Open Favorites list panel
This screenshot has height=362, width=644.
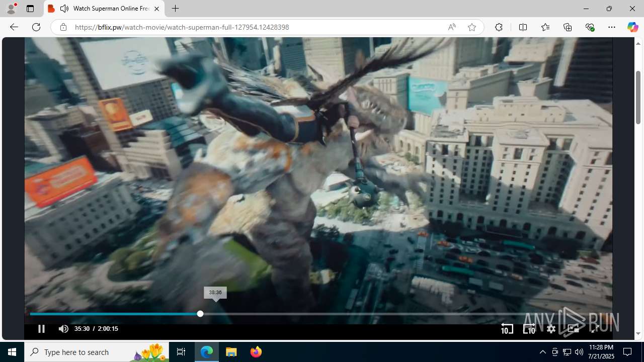tap(545, 27)
